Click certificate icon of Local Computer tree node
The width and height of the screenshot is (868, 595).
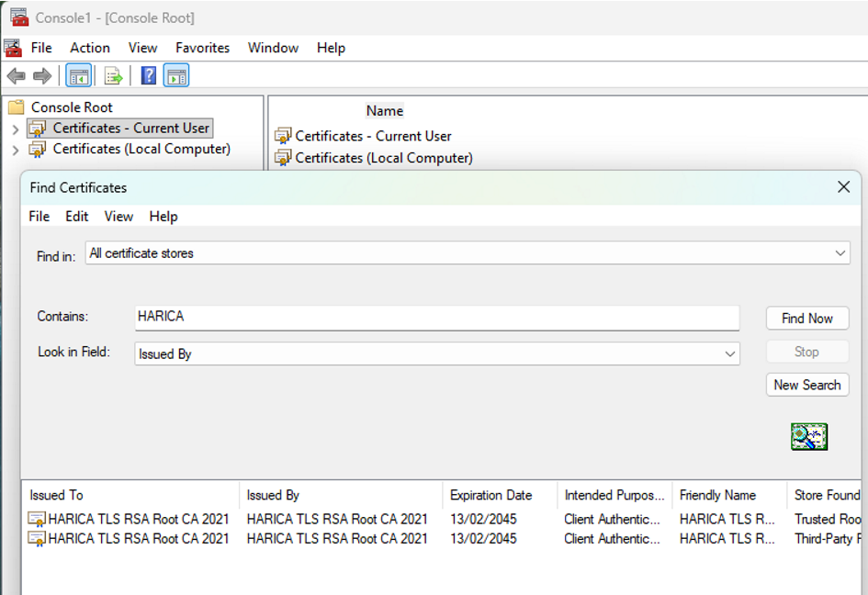pyautogui.click(x=38, y=150)
